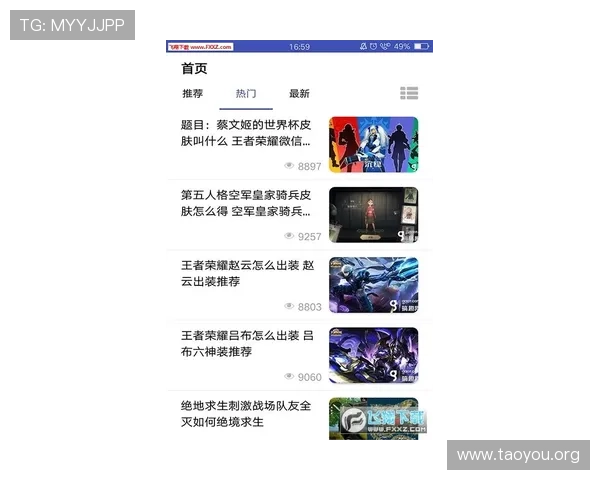The height and width of the screenshot is (480, 600).
Task: Click the 首页 page title
Action: pos(194,69)
